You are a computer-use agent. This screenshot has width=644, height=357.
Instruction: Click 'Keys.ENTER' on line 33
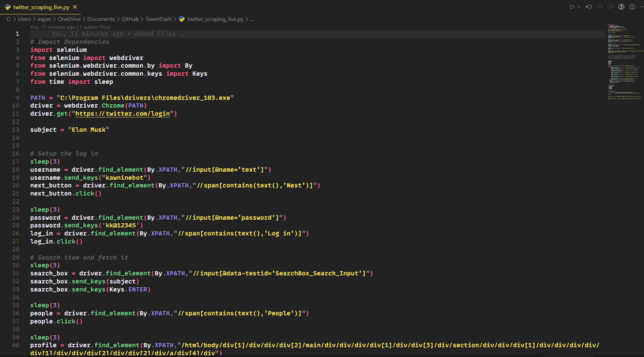128,289
